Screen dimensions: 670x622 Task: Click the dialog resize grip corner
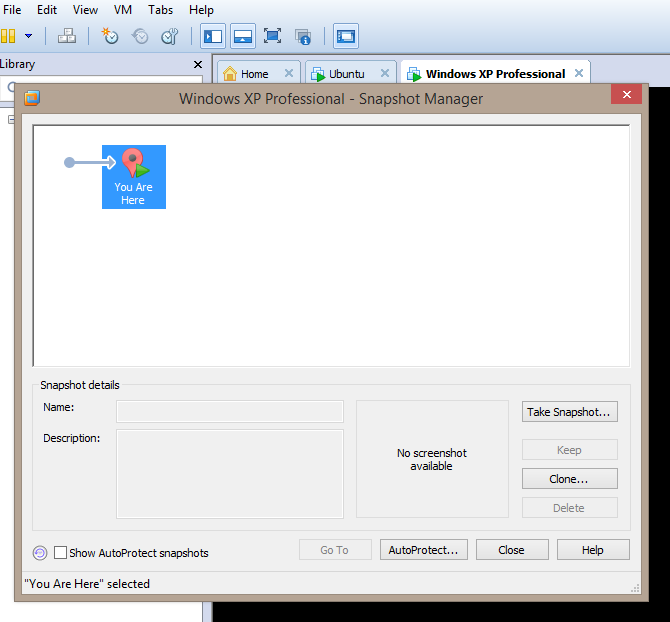coord(635,588)
